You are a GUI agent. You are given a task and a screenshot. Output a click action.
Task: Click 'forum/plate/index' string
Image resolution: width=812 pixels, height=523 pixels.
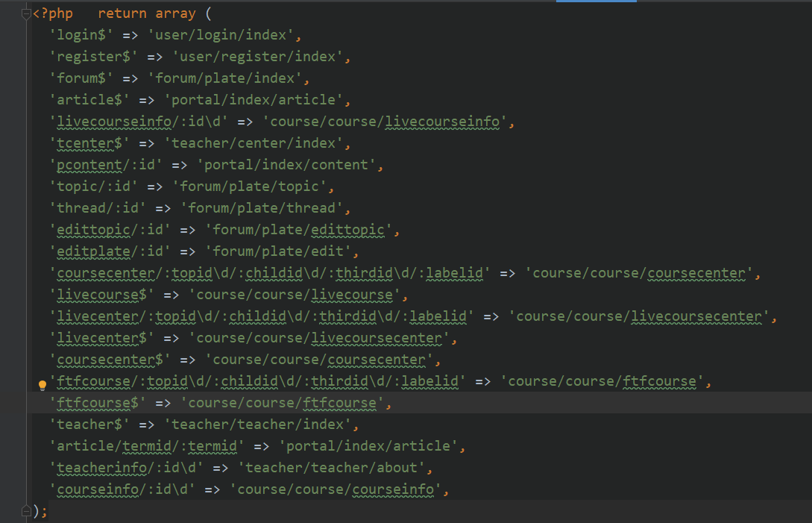pos(225,78)
